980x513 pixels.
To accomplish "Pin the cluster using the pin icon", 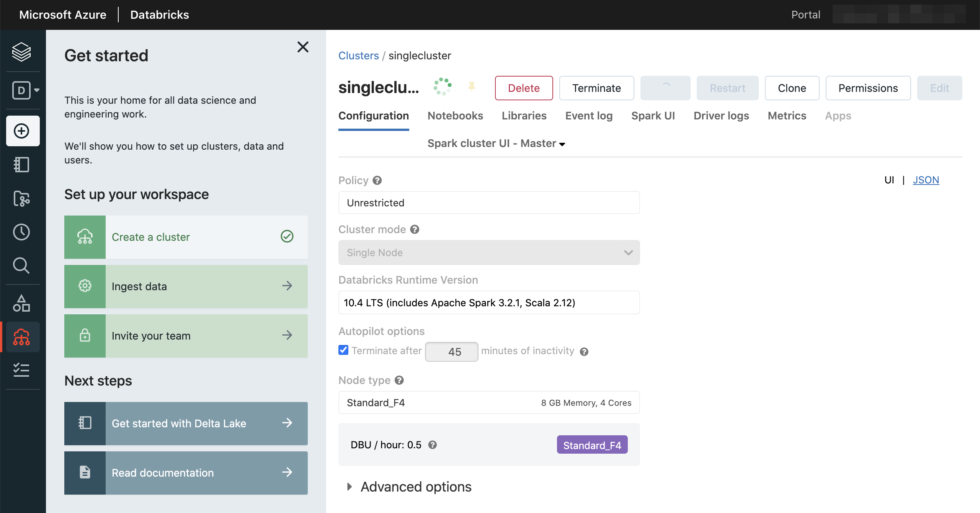I will [472, 87].
